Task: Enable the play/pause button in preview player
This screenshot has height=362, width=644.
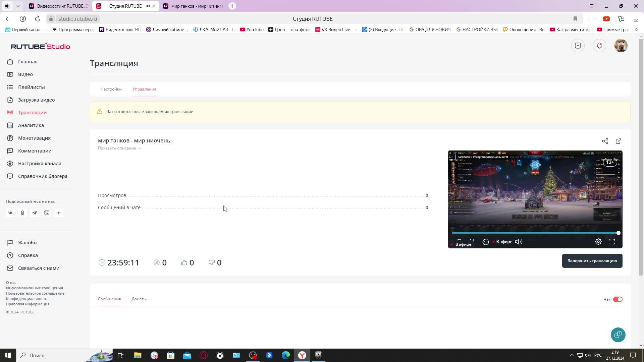Action: click(472, 241)
